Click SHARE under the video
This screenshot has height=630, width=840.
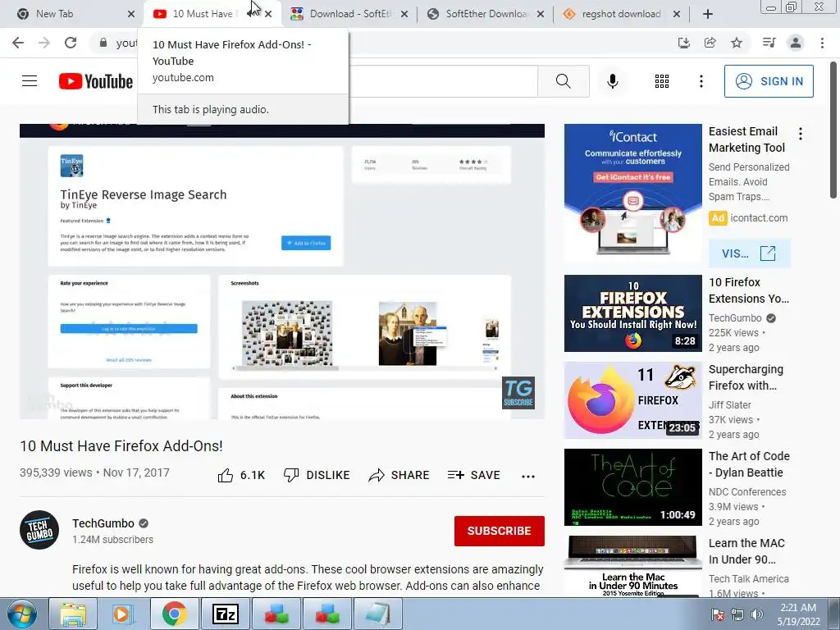399,475
